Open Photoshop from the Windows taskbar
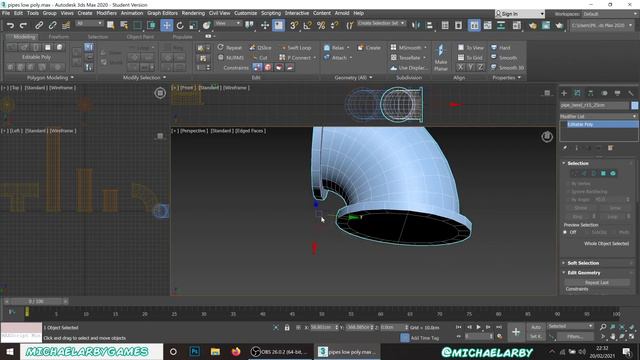The height and width of the screenshot is (360, 640). point(195,351)
